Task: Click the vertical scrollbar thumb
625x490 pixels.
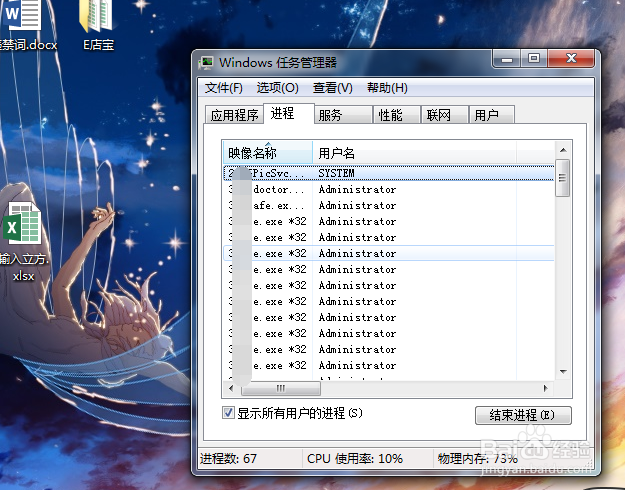Action: pyautogui.click(x=562, y=178)
